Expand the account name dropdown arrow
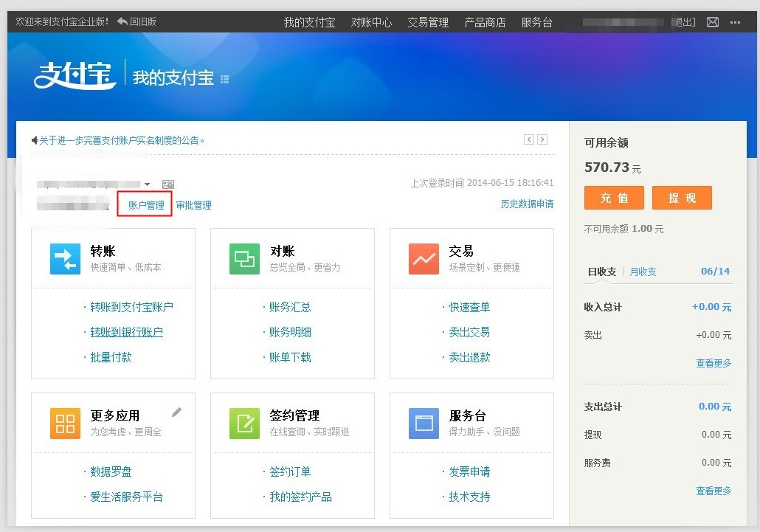760x532 pixels. 147,184
